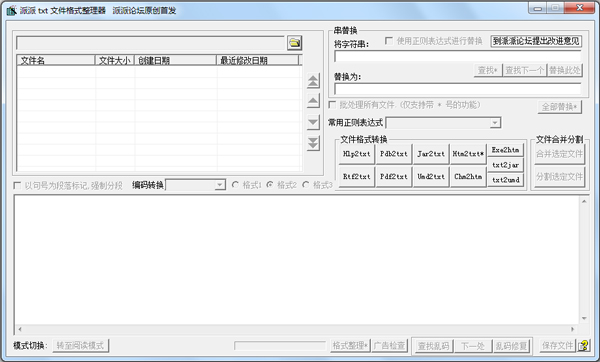The width and height of the screenshot is (600, 362).
Task: Open the help question mark icon
Action: tap(583, 346)
